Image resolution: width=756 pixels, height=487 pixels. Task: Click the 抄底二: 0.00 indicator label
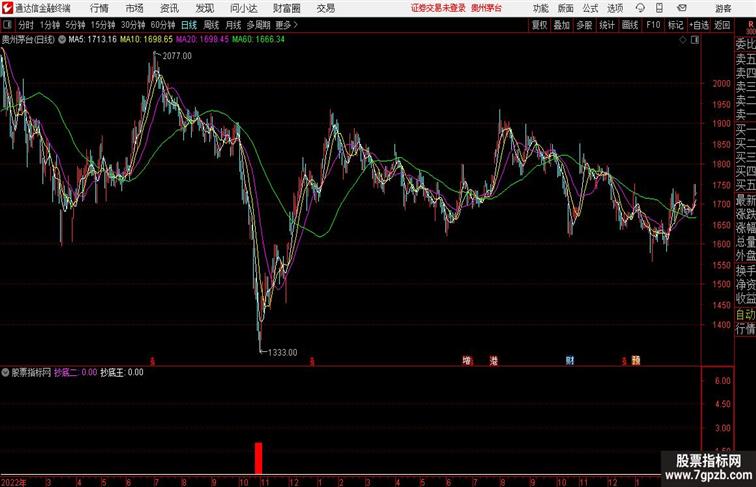75,372
